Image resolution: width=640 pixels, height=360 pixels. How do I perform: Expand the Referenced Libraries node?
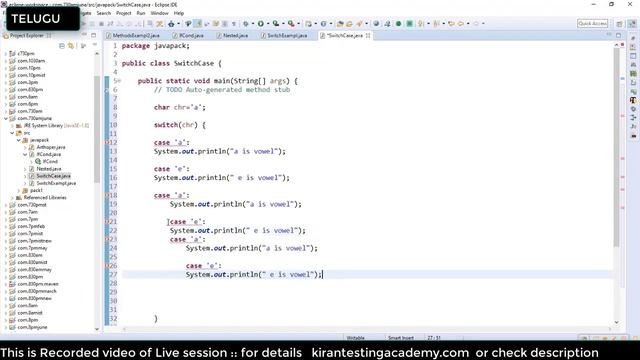[12, 198]
